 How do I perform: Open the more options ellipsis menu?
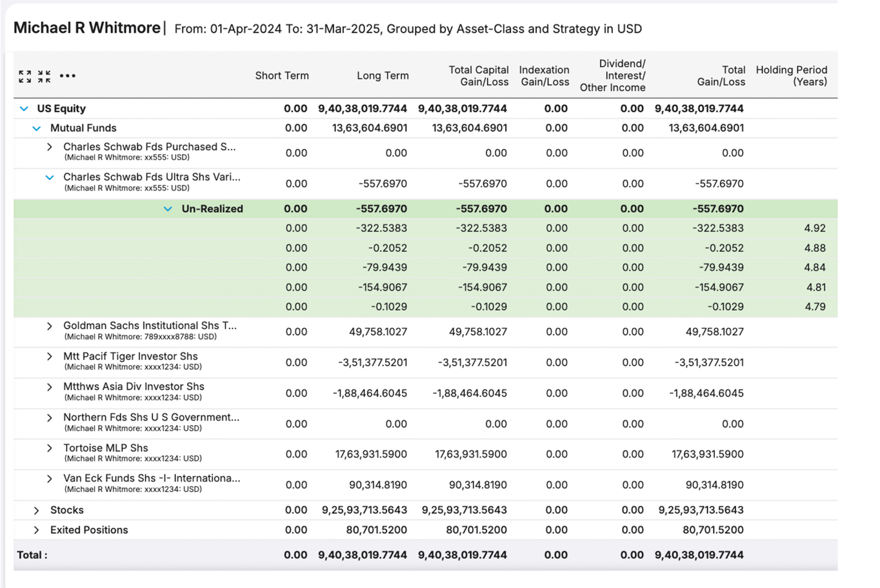(x=68, y=76)
